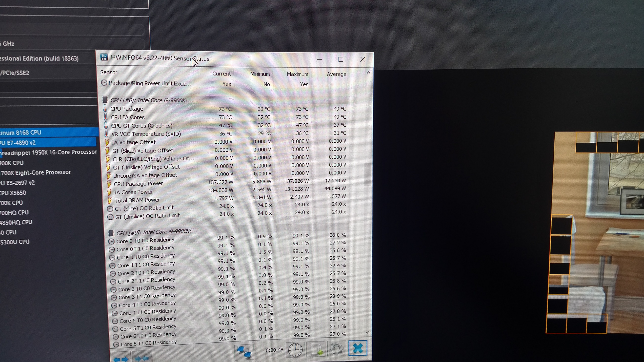This screenshot has height=362, width=644.
Task: Click the HWiNFO64 title bar app icon
Action: pyautogui.click(x=104, y=57)
